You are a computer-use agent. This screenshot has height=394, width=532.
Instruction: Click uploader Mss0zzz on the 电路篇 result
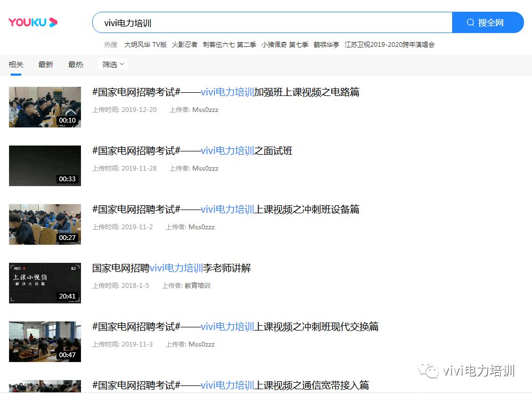(x=205, y=110)
